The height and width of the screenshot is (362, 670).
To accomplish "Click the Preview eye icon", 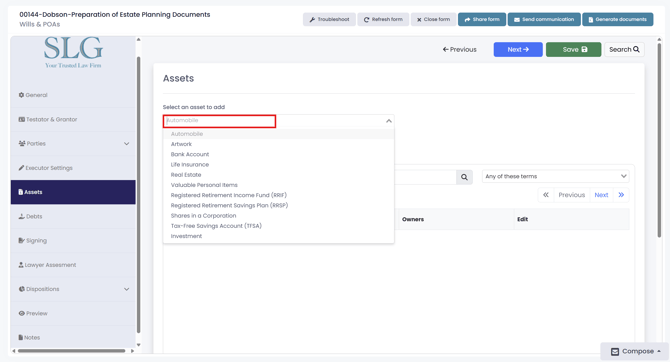I will point(21,313).
